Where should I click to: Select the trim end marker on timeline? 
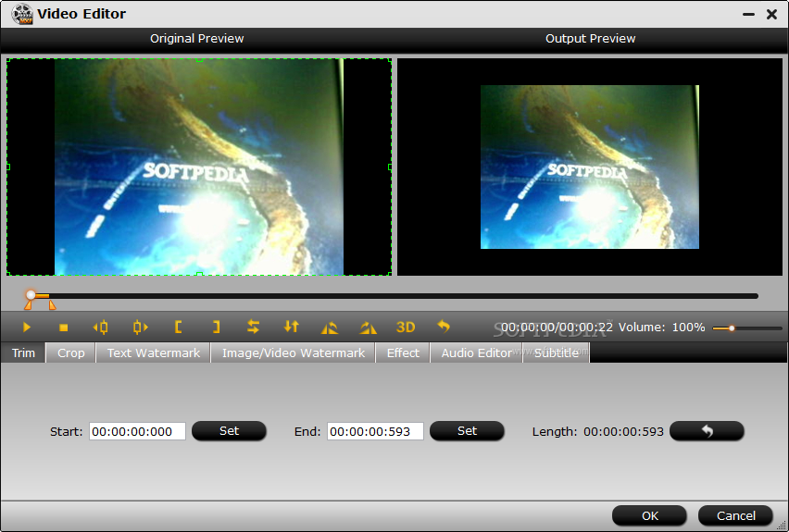(x=53, y=305)
